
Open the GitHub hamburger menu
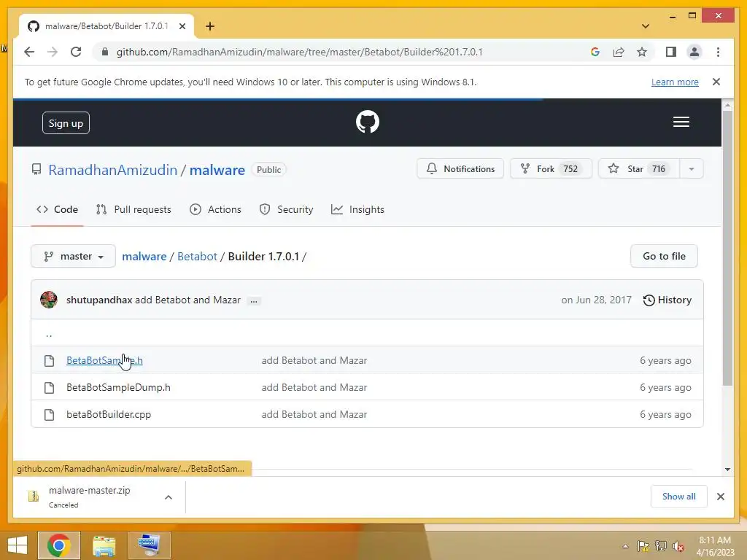[x=681, y=122]
